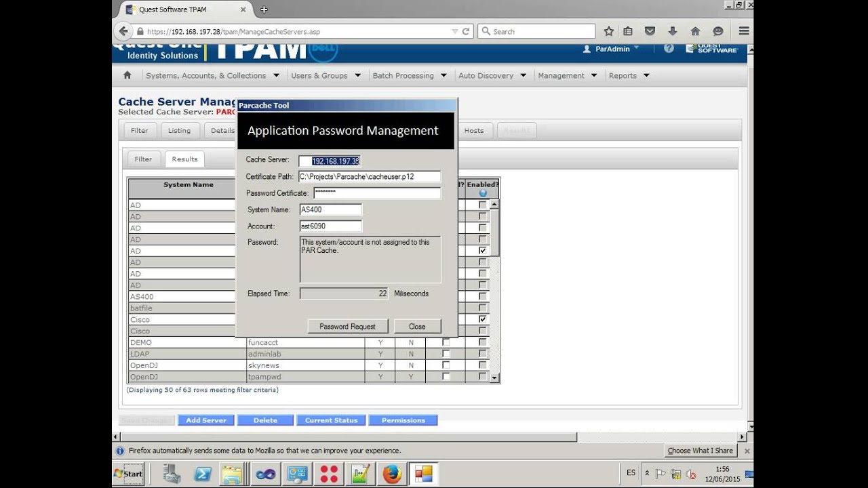Open the blue infinity icon in the taskbar
The height and width of the screenshot is (488, 868).
pyautogui.click(x=266, y=474)
